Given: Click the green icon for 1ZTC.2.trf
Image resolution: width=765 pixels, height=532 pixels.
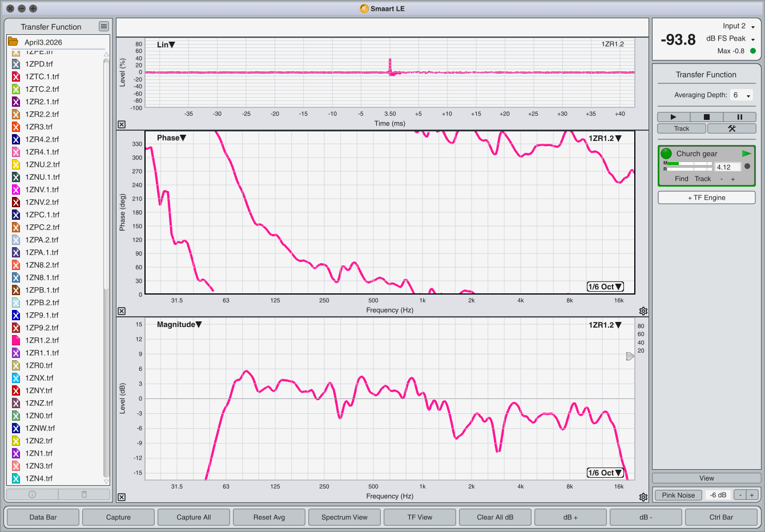Looking at the screenshot, I should pos(16,89).
